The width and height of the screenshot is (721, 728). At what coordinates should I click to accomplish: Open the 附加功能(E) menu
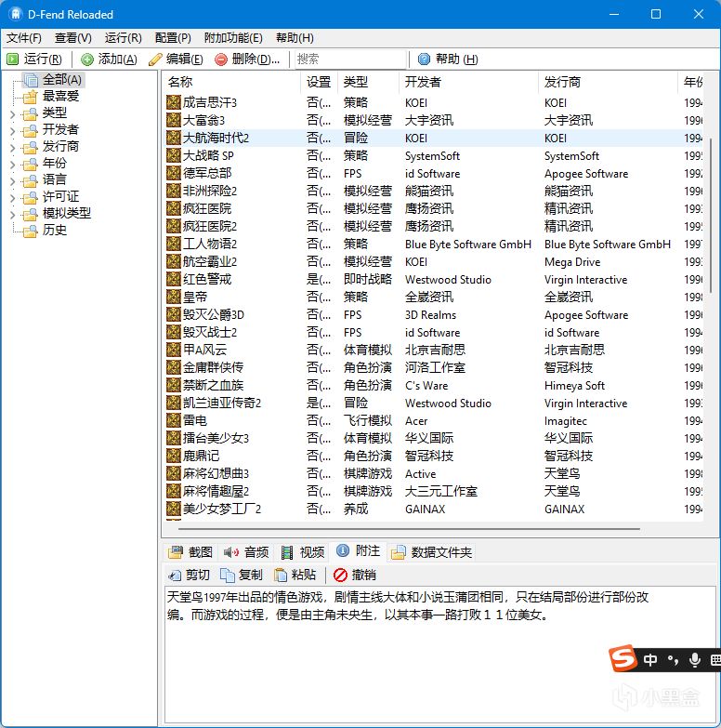(x=233, y=37)
